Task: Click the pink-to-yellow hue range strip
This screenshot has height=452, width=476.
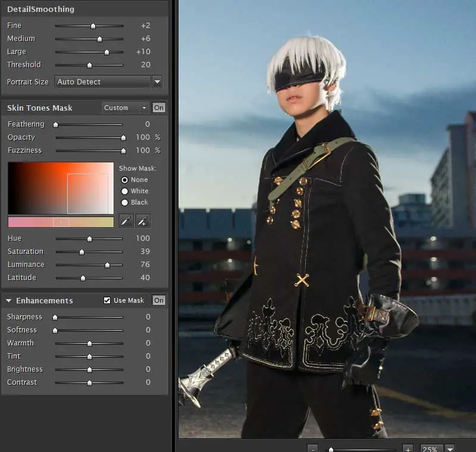Action: (x=61, y=222)
